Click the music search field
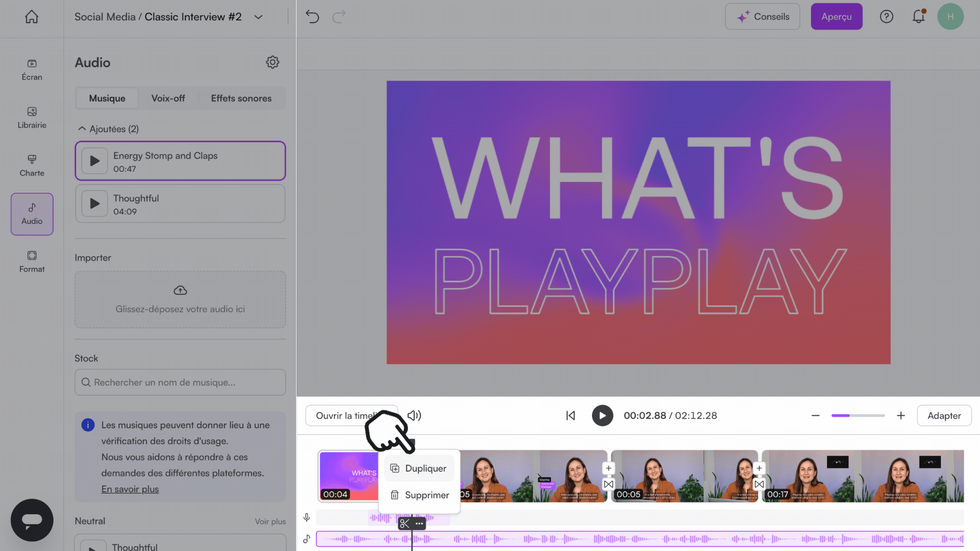980x551 pixels. coord(180,382)
